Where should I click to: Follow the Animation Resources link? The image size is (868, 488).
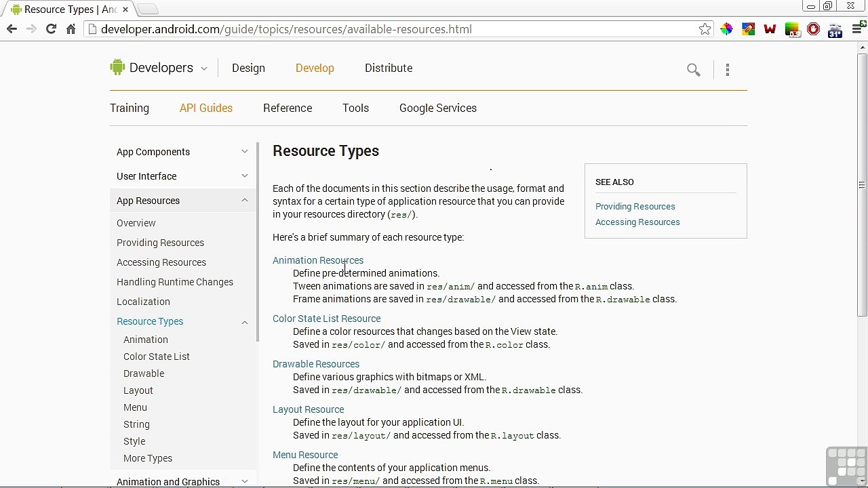click(x=318, y=260)
